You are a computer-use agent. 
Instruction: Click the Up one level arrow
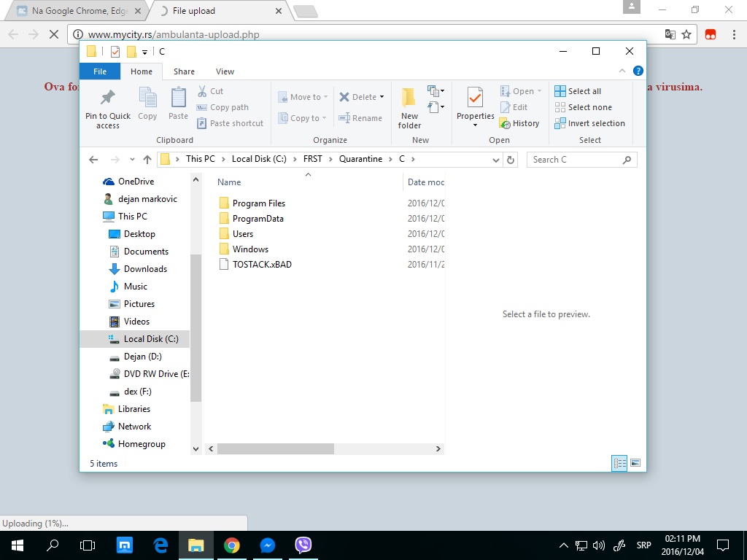[147, 160]
